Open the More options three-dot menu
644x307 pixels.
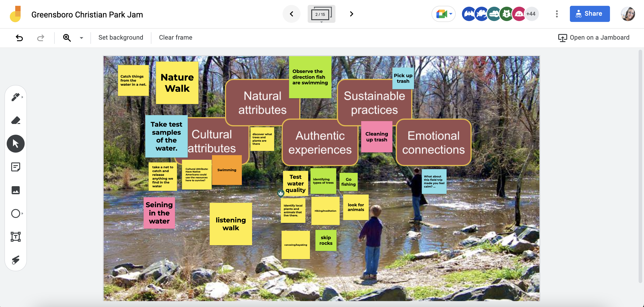tap(557, 14)
